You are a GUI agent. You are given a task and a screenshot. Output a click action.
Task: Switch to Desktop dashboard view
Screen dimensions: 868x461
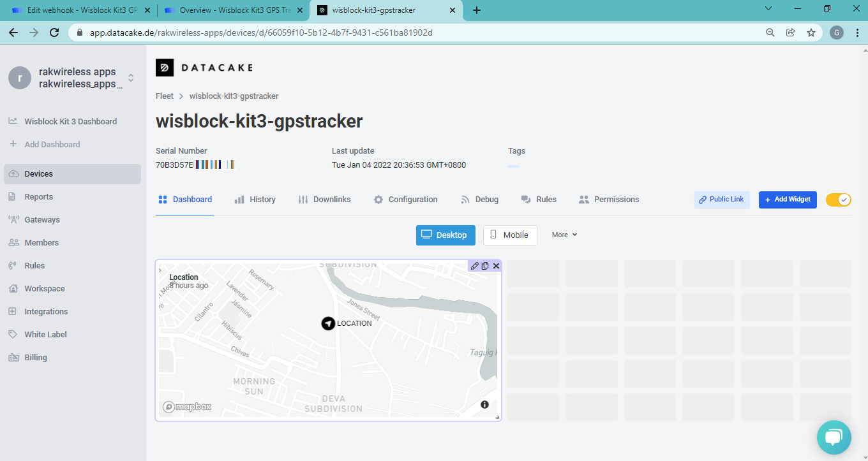445,235
